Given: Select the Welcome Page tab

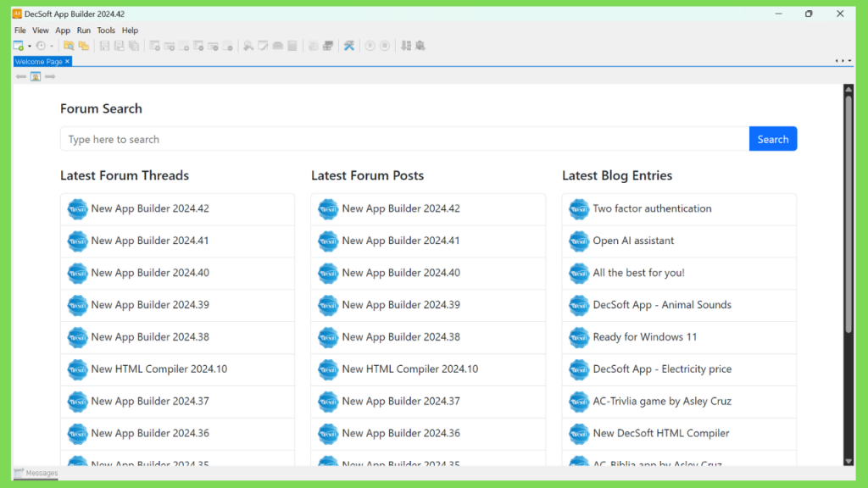Looking at the screenshot, I should (38, 61).
